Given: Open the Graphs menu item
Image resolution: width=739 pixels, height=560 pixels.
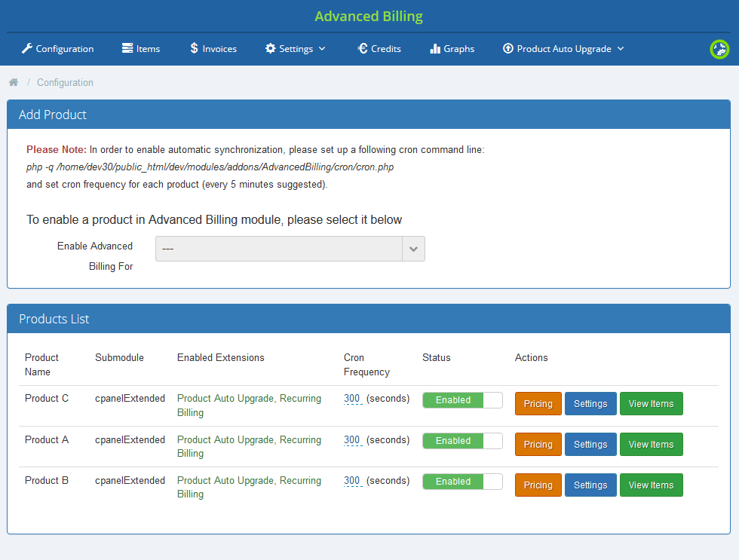Looking at the screenshot, I should pyautogui.click(x=452, y=48).
